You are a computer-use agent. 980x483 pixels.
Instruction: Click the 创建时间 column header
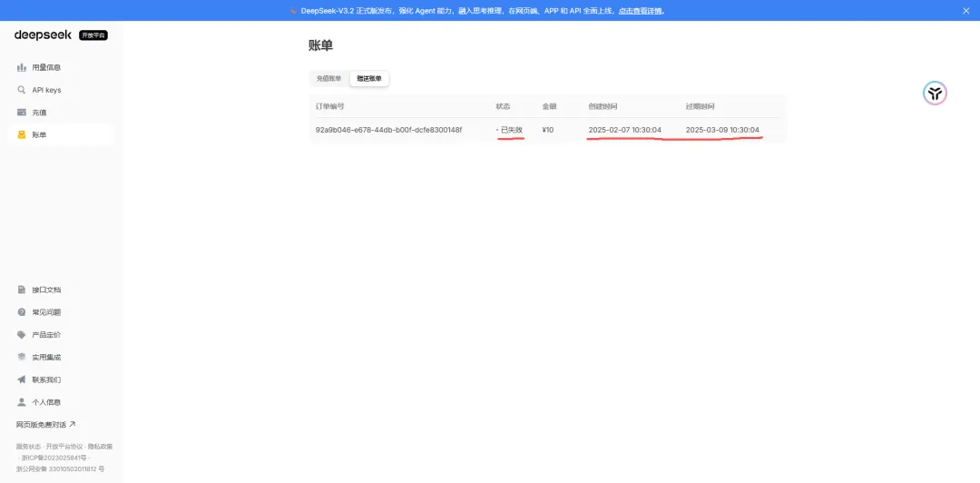point(603,106)
